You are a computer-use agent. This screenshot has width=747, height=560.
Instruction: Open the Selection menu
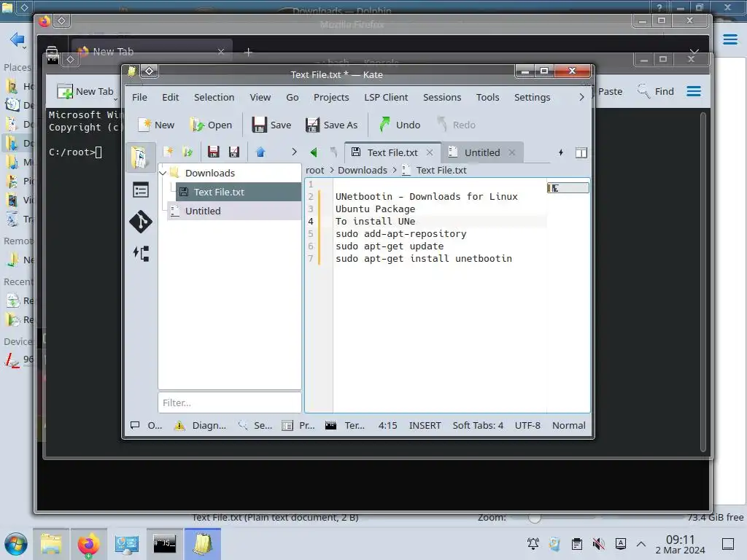tap(214, 97)
